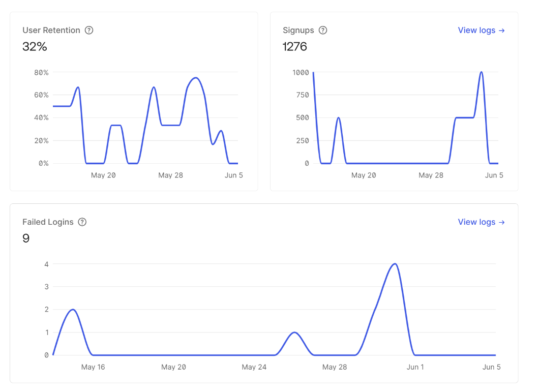Click the Failed Logins card title

[48, 222]
